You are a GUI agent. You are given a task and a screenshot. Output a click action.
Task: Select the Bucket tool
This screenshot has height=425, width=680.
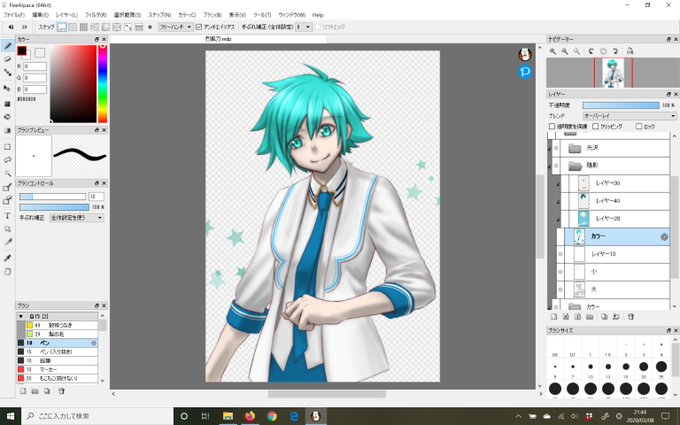click(x=7, y=117)
